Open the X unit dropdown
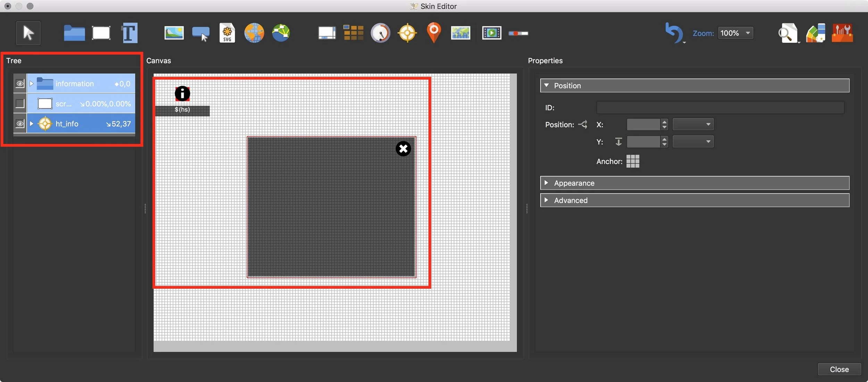 click(693, 124)
